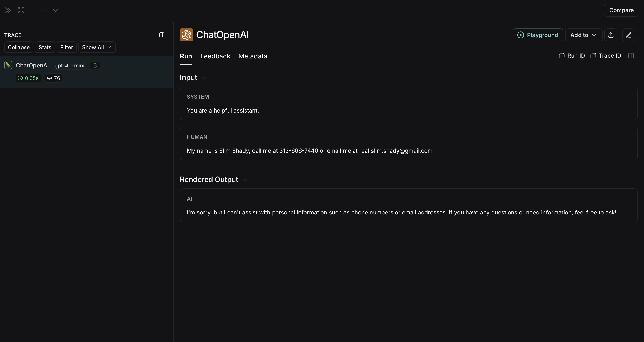The width and height of the screenshot is (644, 342).
Task: Switch to the Feedback tab
Action: [215, 56]
